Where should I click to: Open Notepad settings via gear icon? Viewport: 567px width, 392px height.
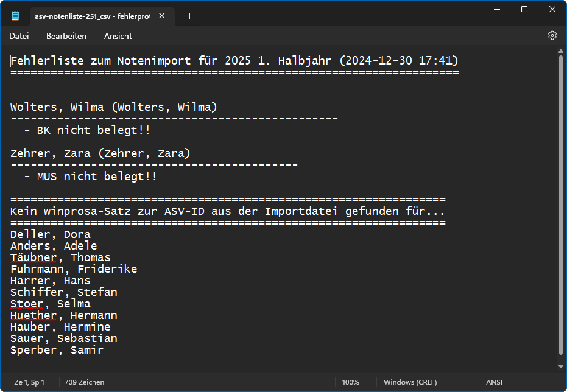tap(552, 36)
